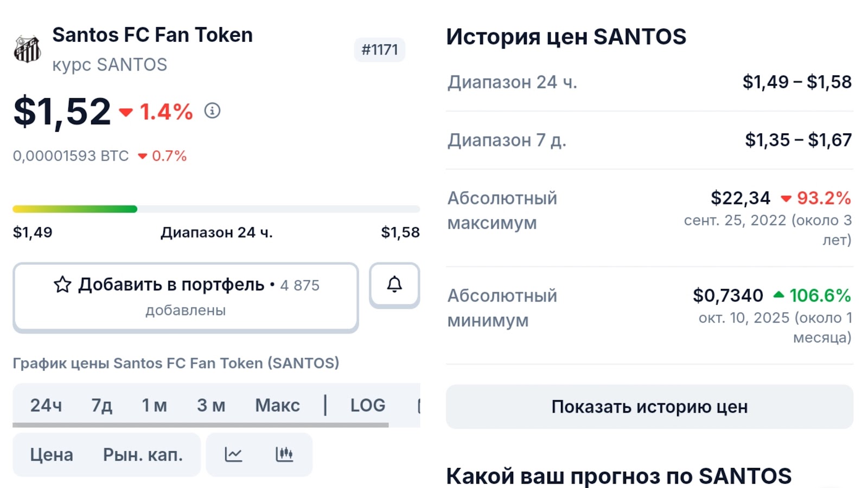Enable LOG scale on the chart
Image resolution: width=868 pixels, height=488 pixels.
pos(368,405)
